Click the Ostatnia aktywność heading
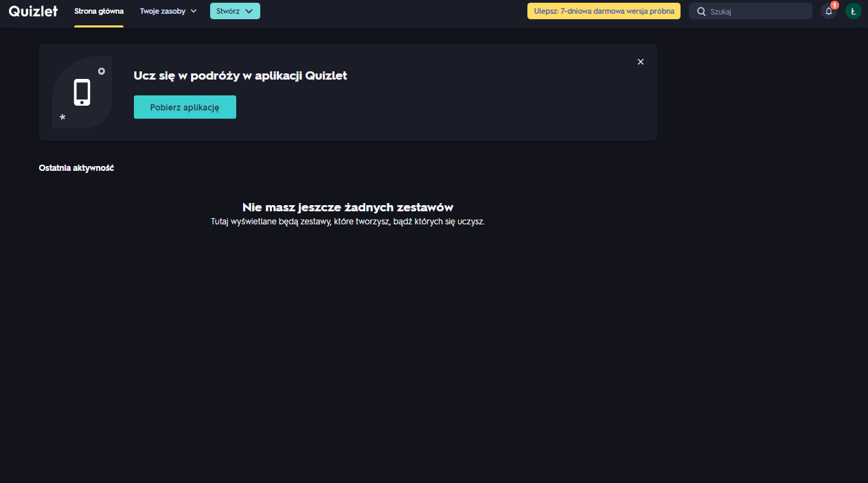The height and width of the screenshot is (483, 868). [x=76, y=168]
